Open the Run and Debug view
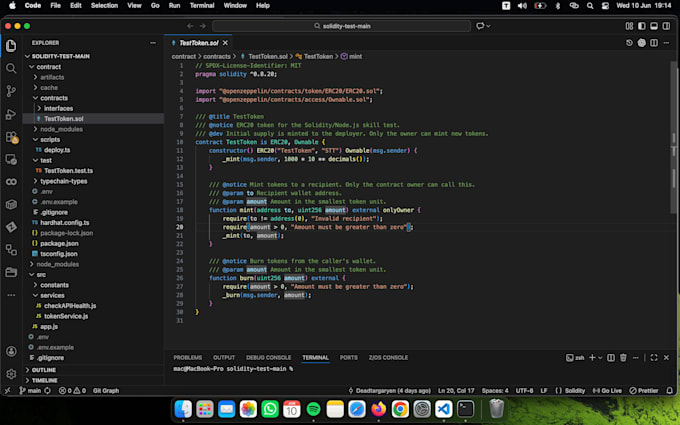Screen dimensions: 680x425 click(11, 114)
